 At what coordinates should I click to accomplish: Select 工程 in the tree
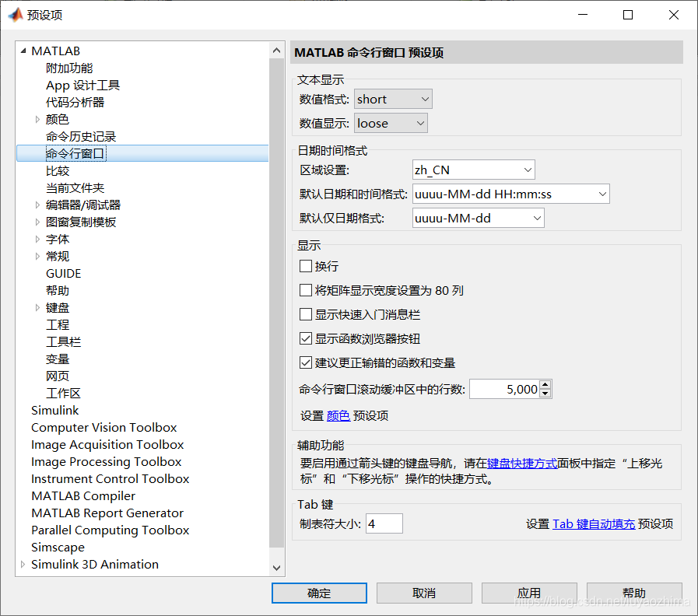click(58, 324)
